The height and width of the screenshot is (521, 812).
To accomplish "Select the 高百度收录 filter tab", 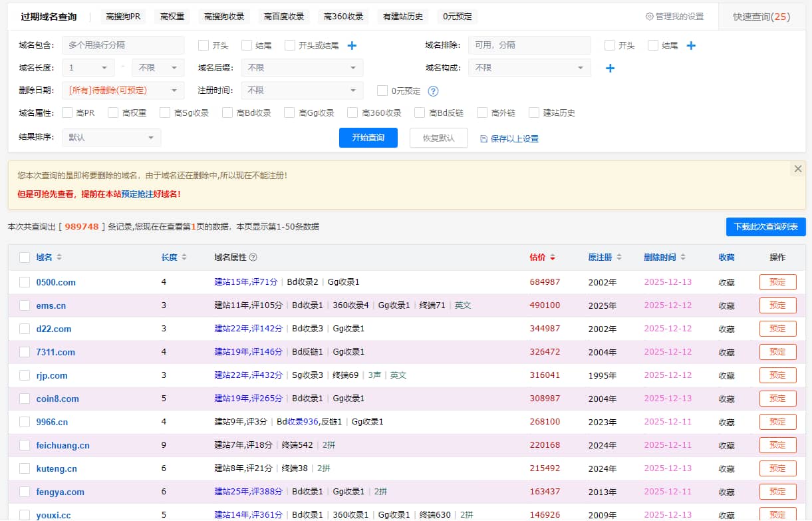I will click(x=283, y=15).
